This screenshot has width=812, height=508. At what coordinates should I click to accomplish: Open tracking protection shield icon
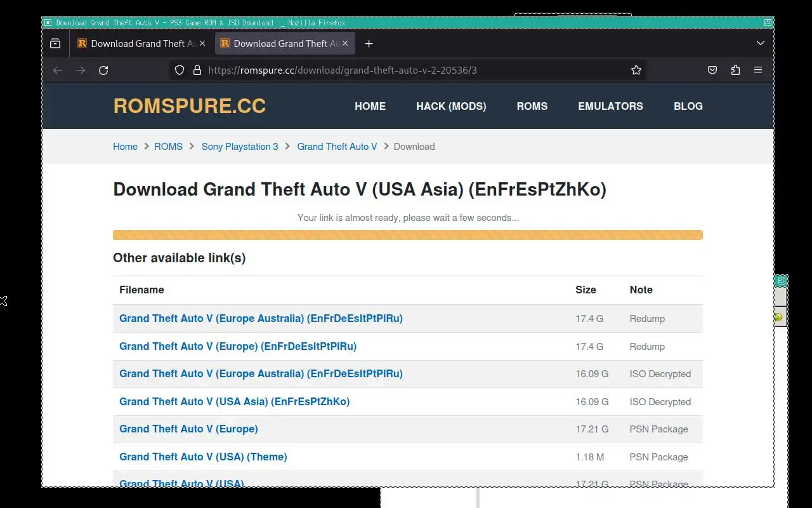(x=180, y=70)
